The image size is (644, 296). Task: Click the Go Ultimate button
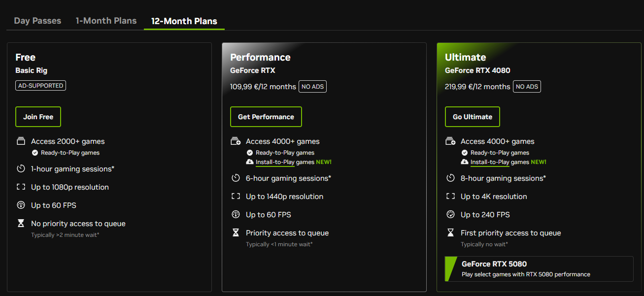click(472, 117)
